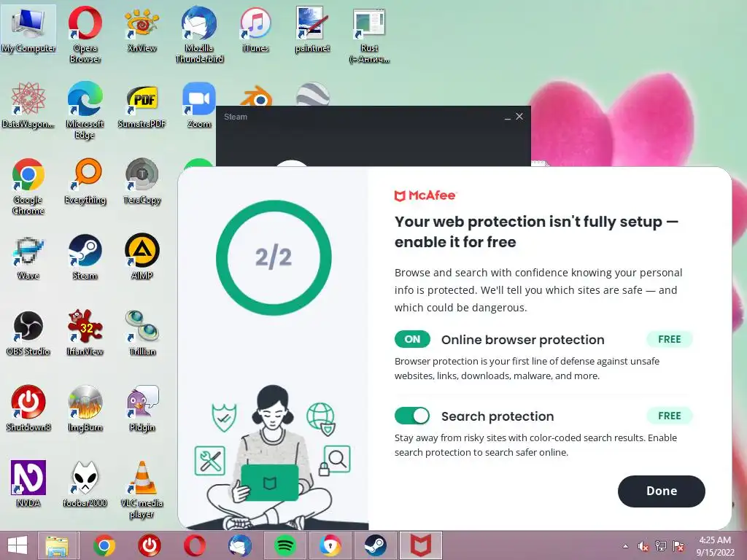
Task: Launch Opera Browser desktop shortcut
Action: click(85, 34)
